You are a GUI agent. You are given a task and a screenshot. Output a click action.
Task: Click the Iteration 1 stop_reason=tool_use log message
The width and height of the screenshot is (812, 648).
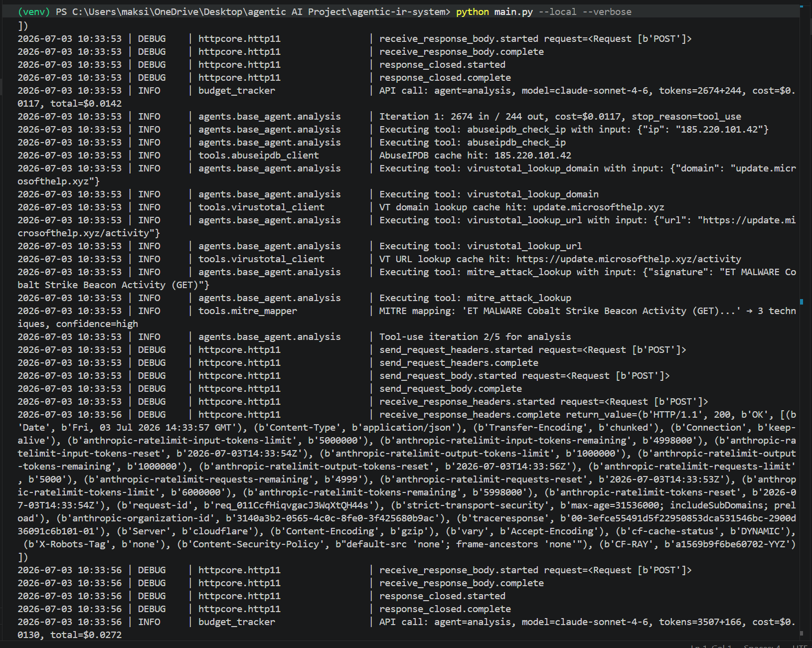tap(560, 116)
